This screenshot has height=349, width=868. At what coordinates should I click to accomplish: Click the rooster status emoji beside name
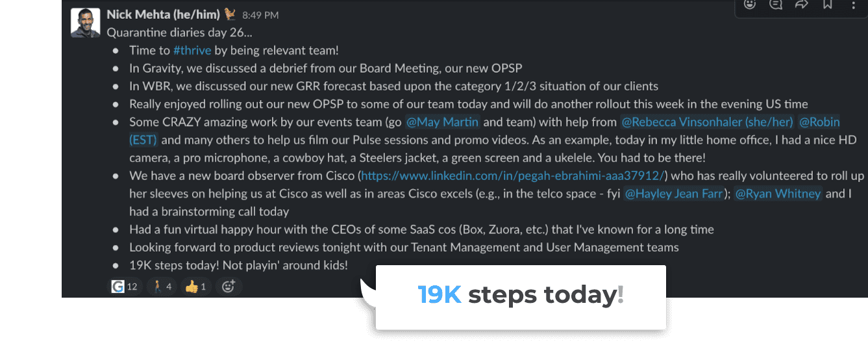[230, 14]
